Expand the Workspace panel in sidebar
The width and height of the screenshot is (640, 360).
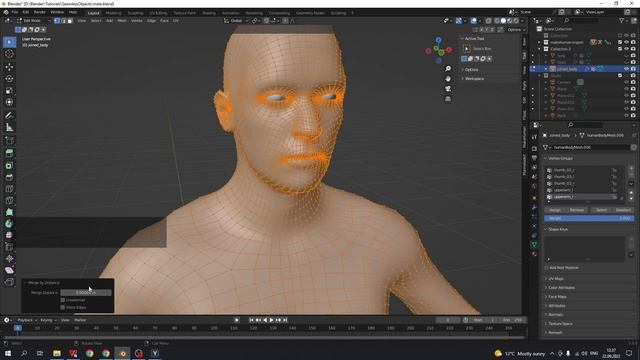pos(473,78)
